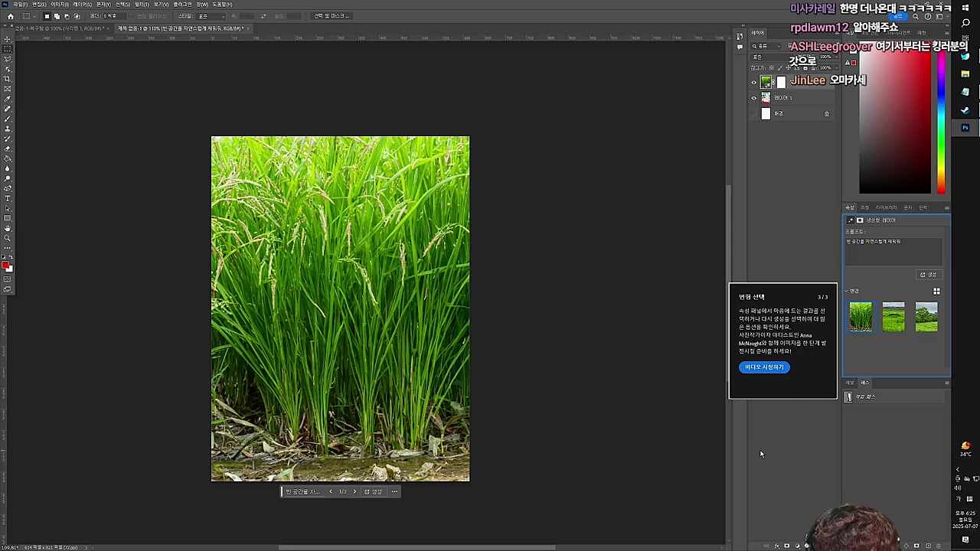Select the third tree variation thumbnail
The height and width of the screenshot is (551, 980).
[x=926, y=317]
